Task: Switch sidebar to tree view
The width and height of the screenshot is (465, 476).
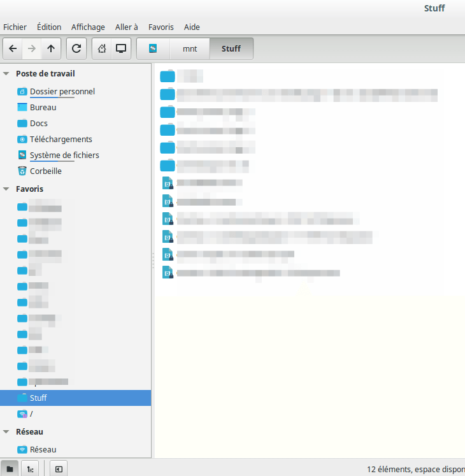Action: point(30,469)
